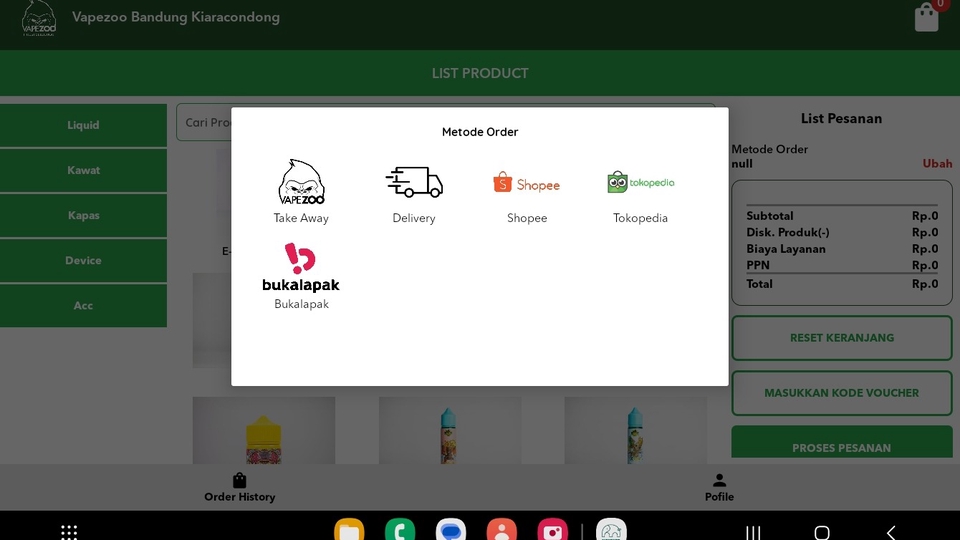Select the Tokopedia order method
This screenshot has height=540, width=960.
point(640,191)
